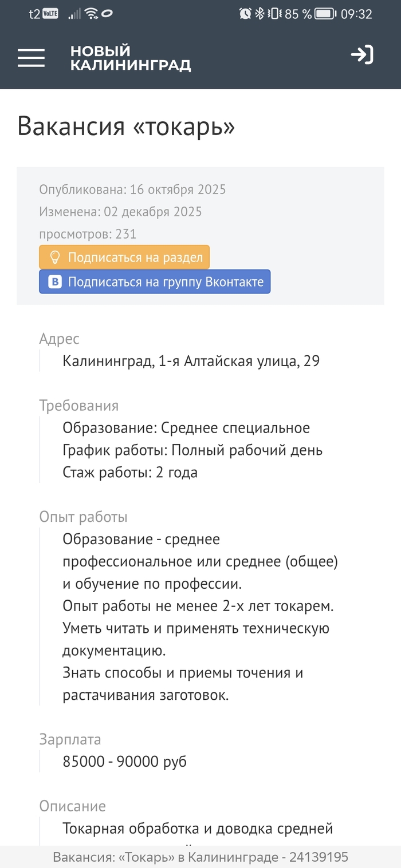Tap the salary text 85000 - 90000 руб
401x868 pixels.
pyautogui.click(x=124, y=762)
